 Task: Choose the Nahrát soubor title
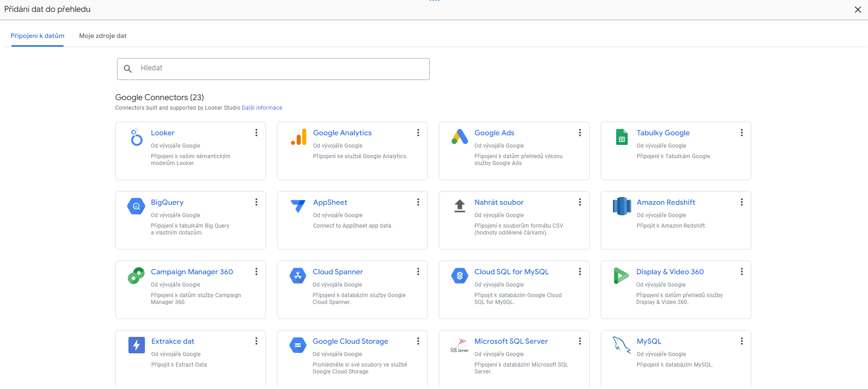click(x=499, y=202)
